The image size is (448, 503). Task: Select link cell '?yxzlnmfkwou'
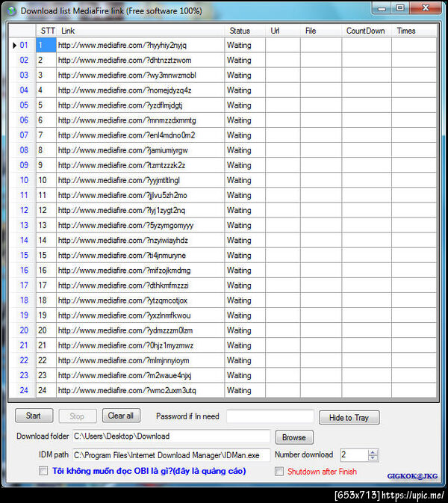pyautogui.click(x=140, y=315)
